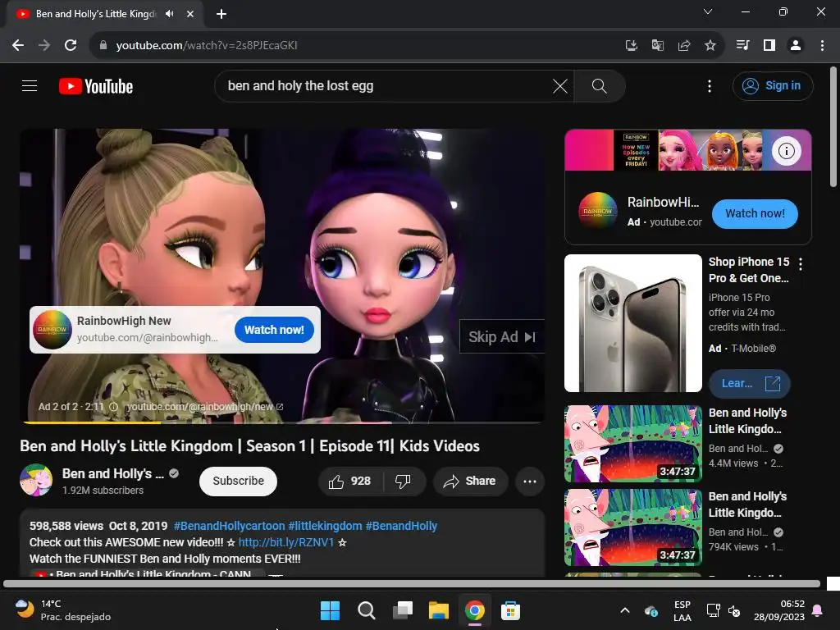Toggle the Chrome side panel
This screenshot has width=840, height=630.
[769, 45]
